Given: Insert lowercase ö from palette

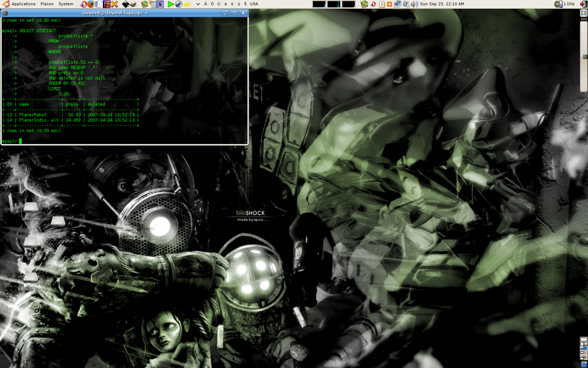Looking at the screenshot, I should click(232, 4).
